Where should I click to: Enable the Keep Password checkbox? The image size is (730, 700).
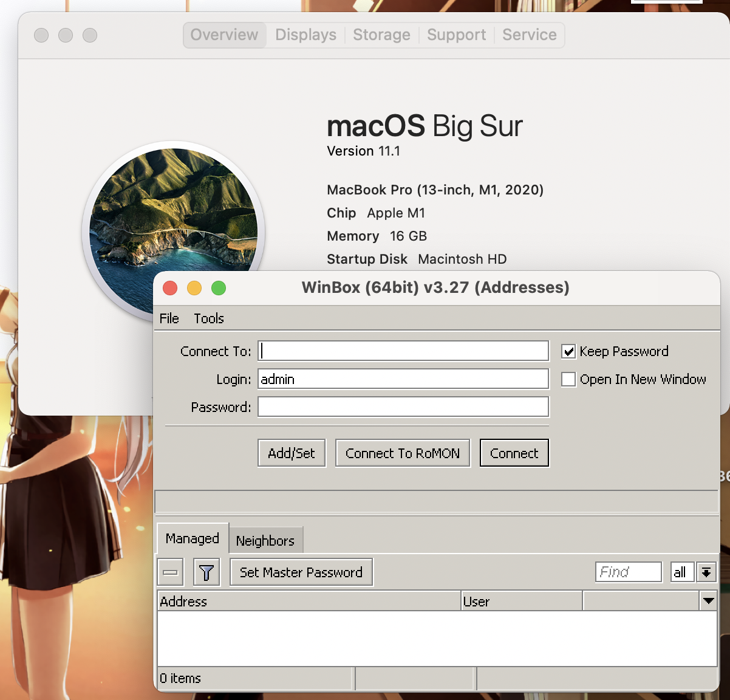pos(568,351)
